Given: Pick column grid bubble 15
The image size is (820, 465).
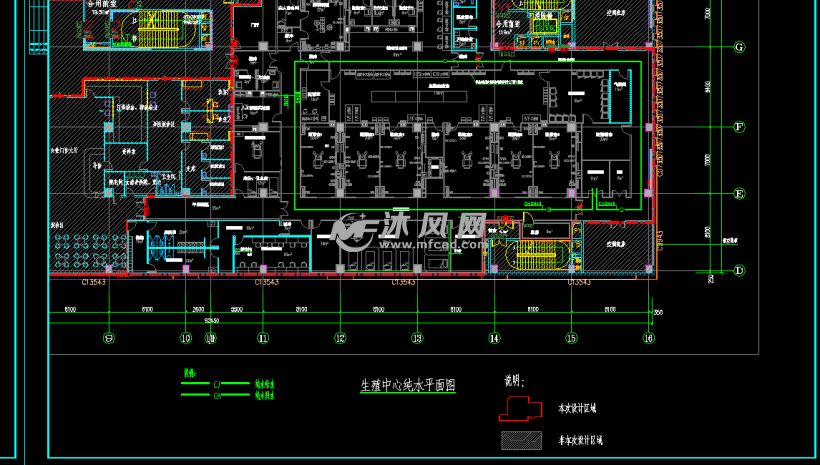Looking at the screenshot, I should [x=571, y=338].
